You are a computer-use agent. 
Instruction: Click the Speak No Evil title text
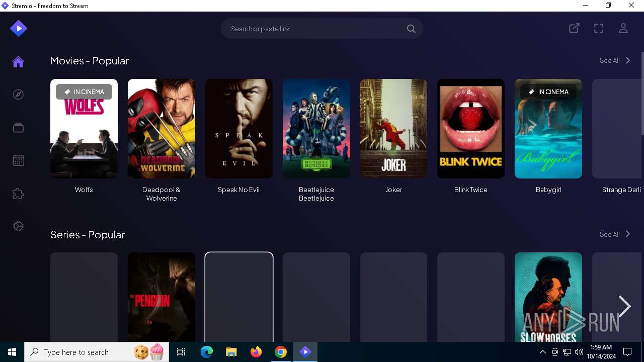239,190
